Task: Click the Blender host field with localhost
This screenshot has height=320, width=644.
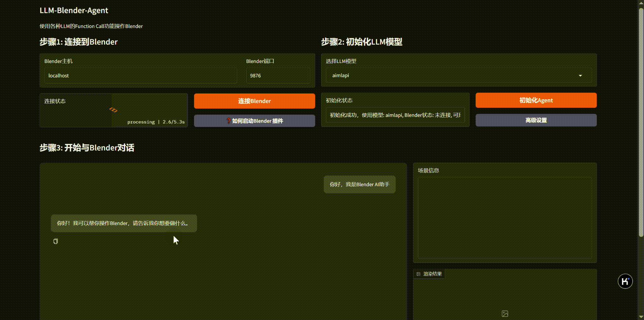Action: (141, 76)
